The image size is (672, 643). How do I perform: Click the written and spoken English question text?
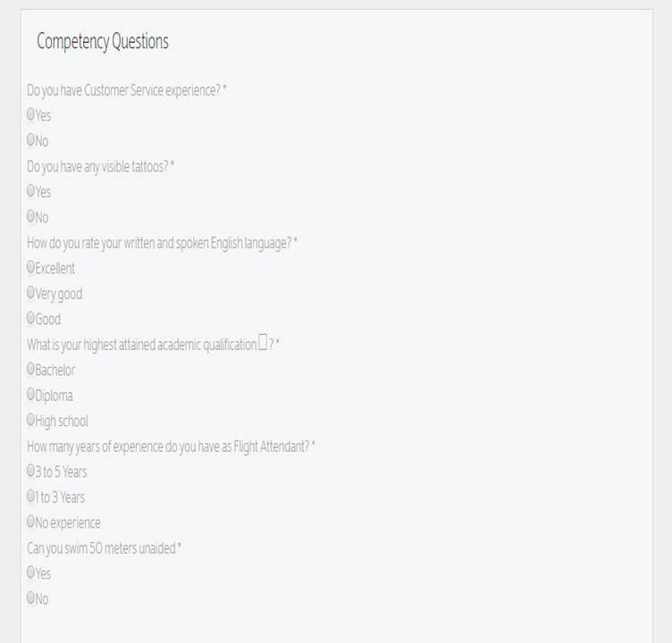click(159, 243)
